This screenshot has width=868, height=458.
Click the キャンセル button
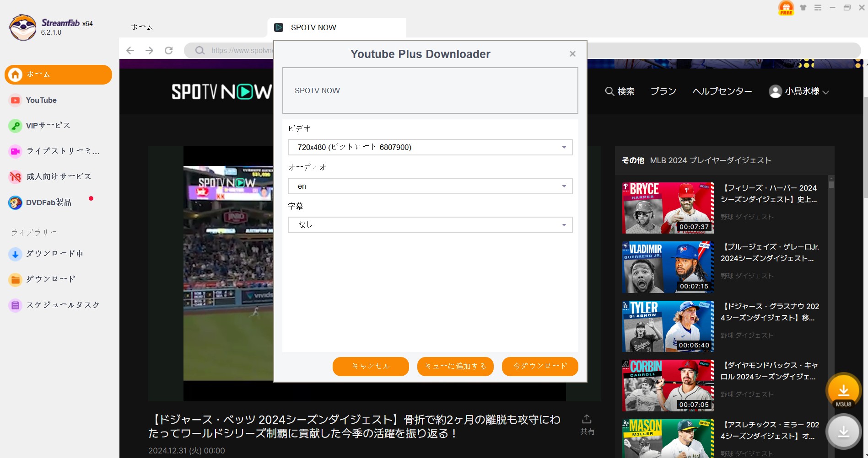click(x=371, y=367)
